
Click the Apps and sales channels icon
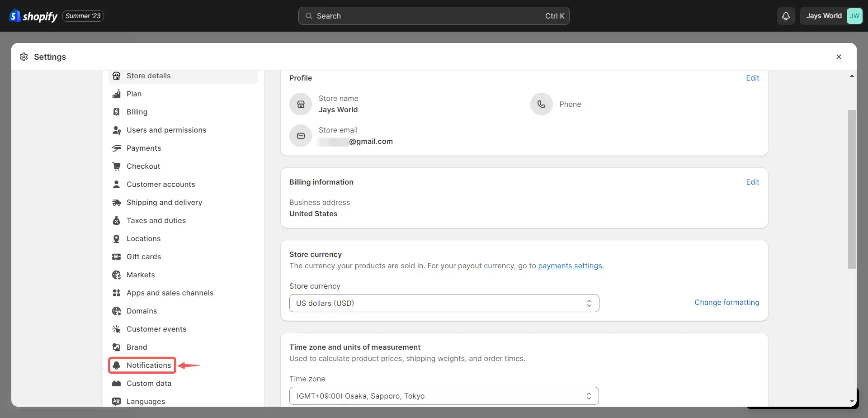[x=117, y=293]
